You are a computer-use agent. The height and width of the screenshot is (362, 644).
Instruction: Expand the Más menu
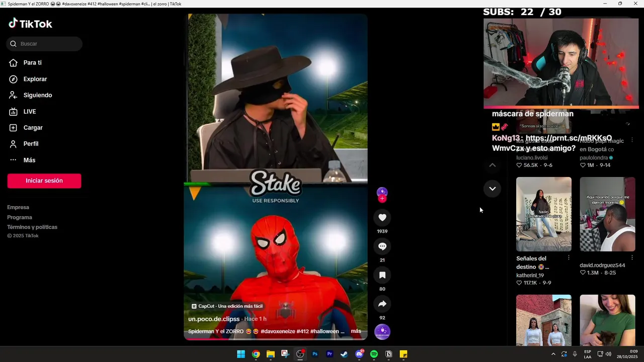click(x=22, y=160)
